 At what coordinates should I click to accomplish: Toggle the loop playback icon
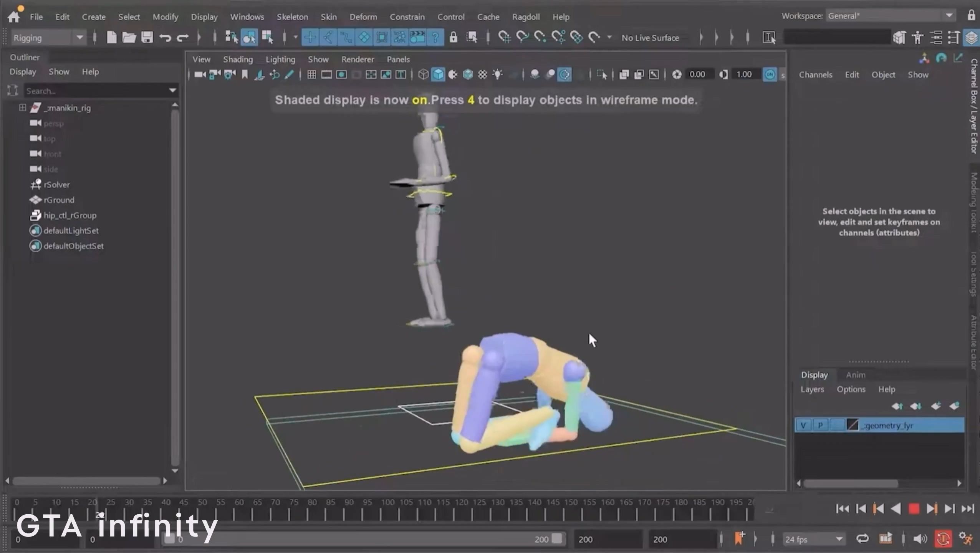862,539
